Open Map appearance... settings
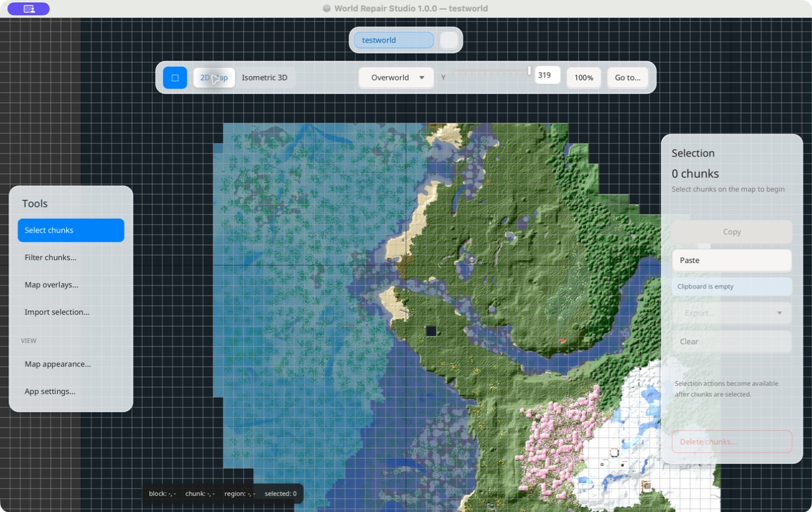Image resolution: width=812 pixels, height=512 pixels. (71, 364)
